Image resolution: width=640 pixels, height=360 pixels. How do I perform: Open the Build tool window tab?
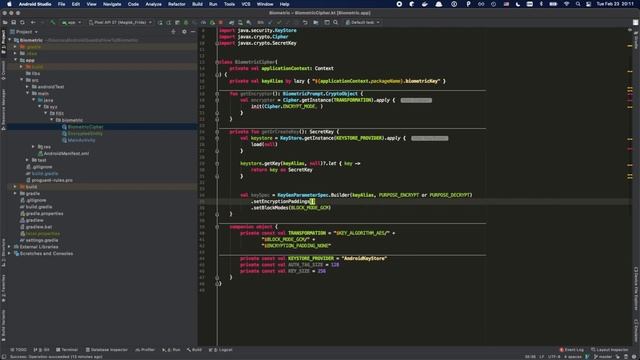[194, 350]
